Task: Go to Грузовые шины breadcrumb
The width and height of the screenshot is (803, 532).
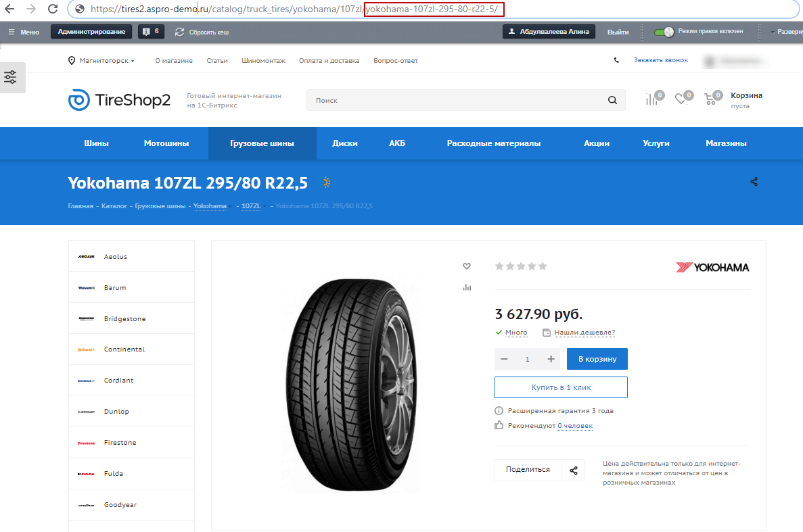Action: point(160,206)
